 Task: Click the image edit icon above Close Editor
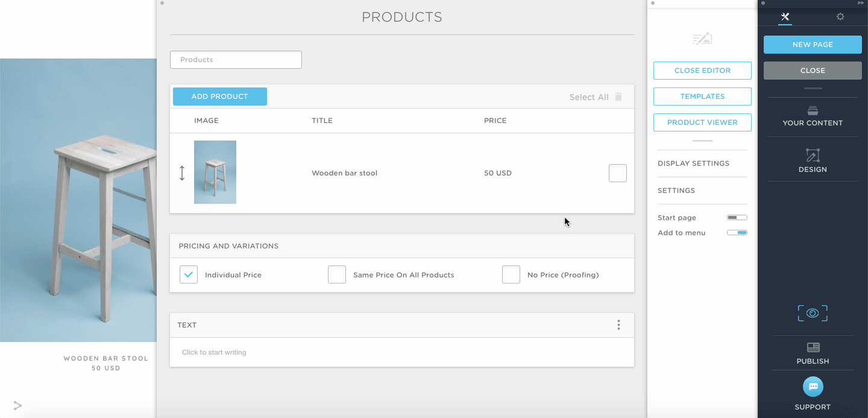point(702,39)
